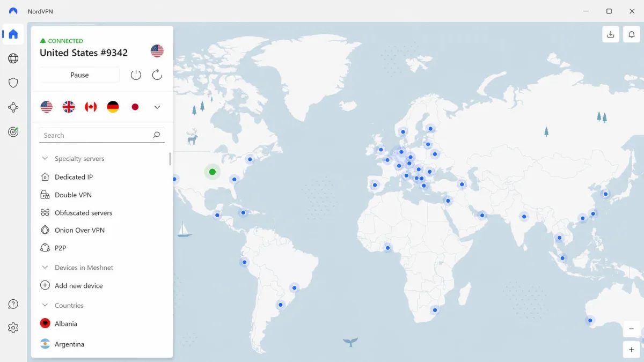
Task: Select Double VPN label
Action: [73, 195]
